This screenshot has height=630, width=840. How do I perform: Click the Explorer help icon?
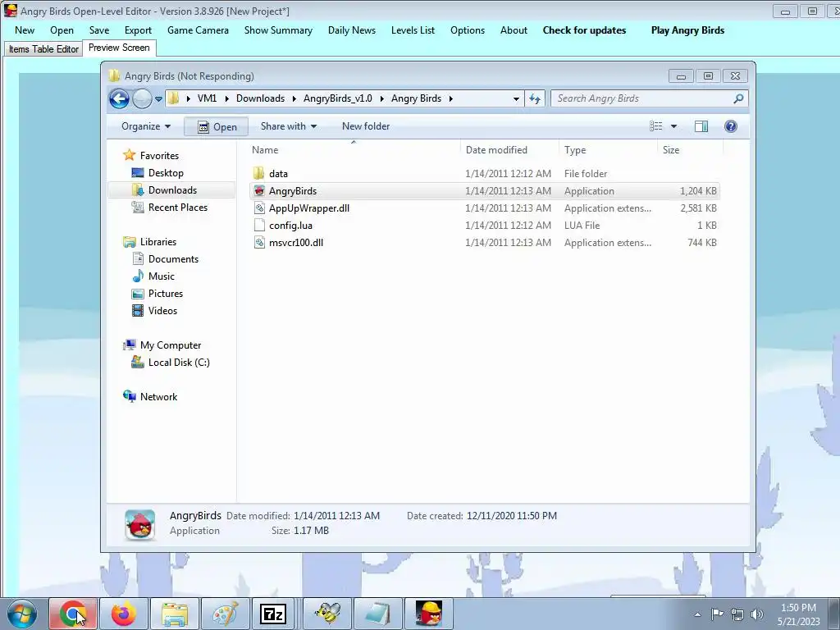point(731,126)
